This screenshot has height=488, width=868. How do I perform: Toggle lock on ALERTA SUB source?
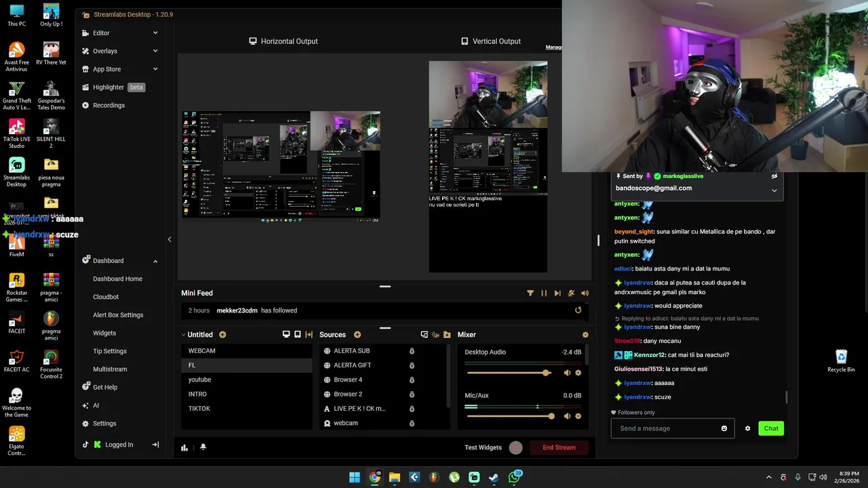tap(412, 351)
